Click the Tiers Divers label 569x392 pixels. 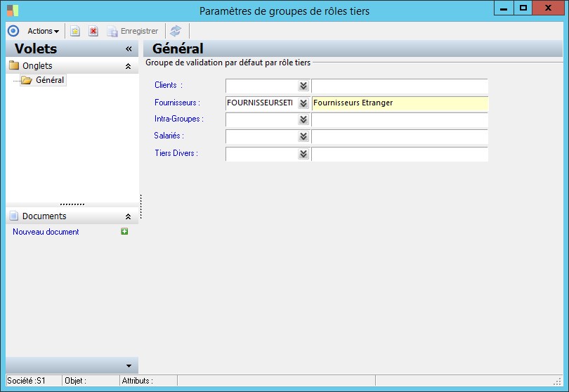pos(176,153)
